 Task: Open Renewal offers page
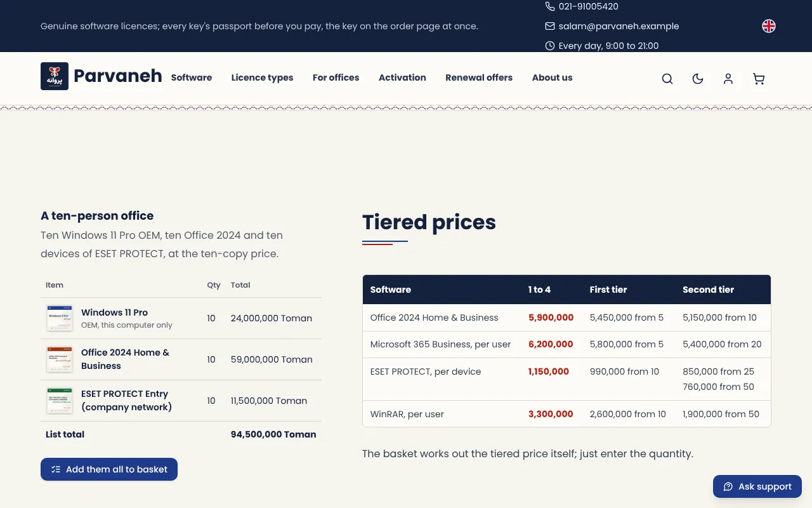click(x=479, y=77)
